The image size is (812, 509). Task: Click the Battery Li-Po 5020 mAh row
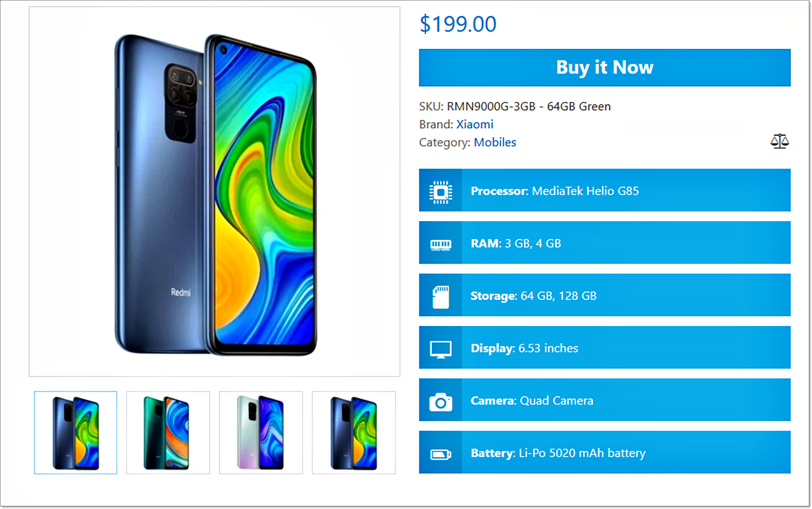[604, 452]
